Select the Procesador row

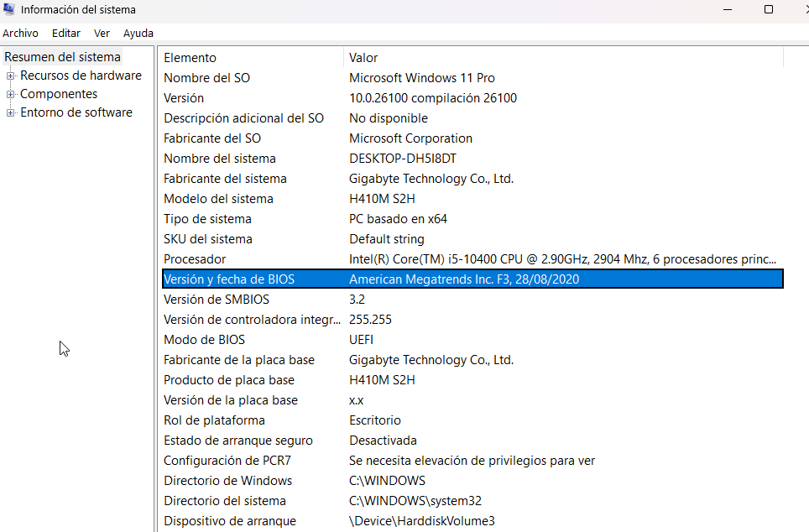click(195, 259)
